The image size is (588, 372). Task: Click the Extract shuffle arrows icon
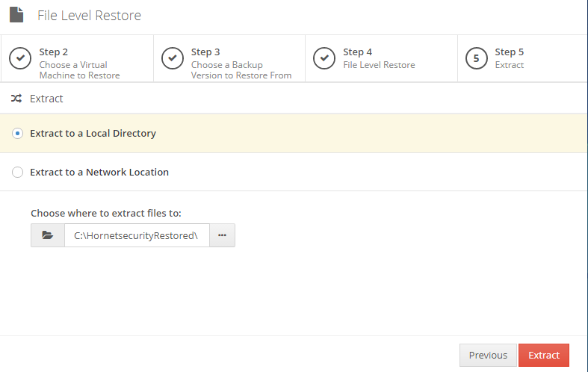pyautogui.click(x=16, y=99)
